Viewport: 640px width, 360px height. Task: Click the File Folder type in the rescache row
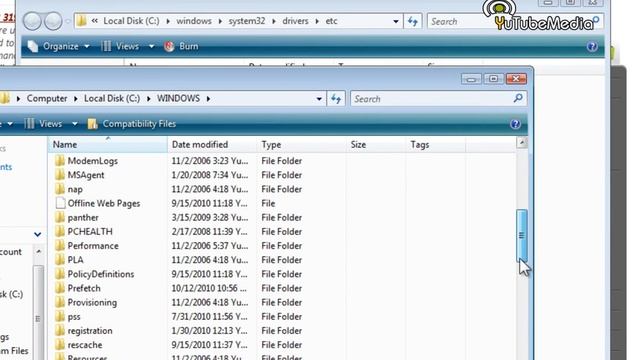click(282, 345)
